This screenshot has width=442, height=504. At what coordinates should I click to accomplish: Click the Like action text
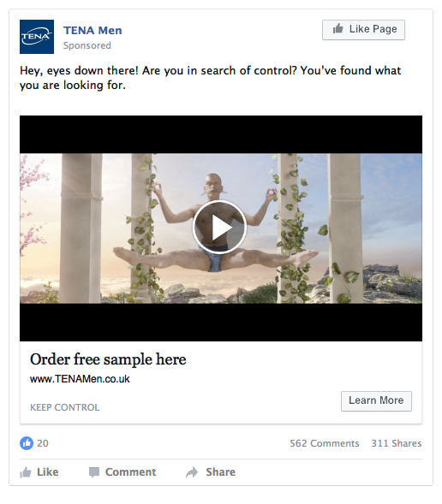tap(48, 472)
